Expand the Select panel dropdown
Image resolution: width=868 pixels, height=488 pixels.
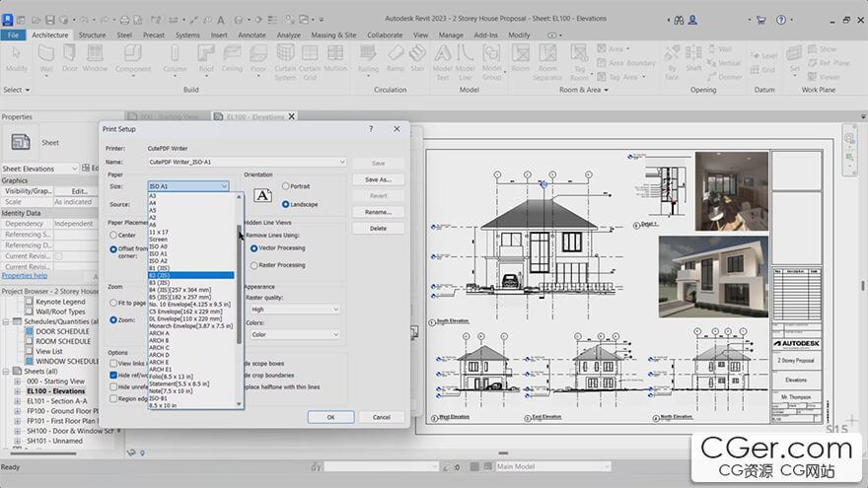pyautogui.click(x=17, y=90)
